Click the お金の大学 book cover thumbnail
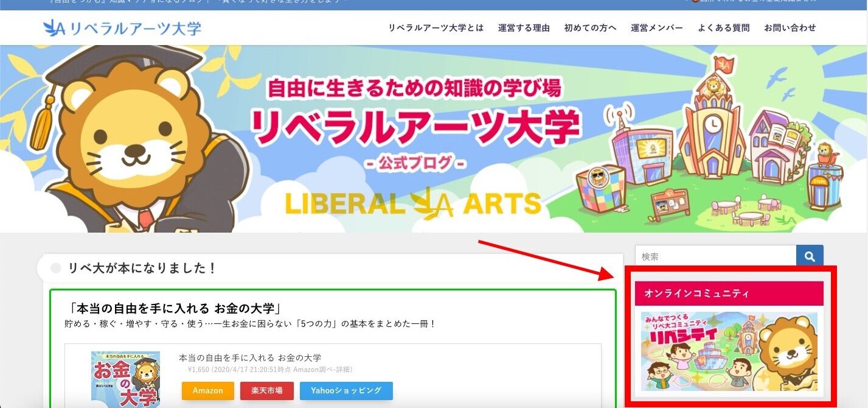 pos(126,379)
